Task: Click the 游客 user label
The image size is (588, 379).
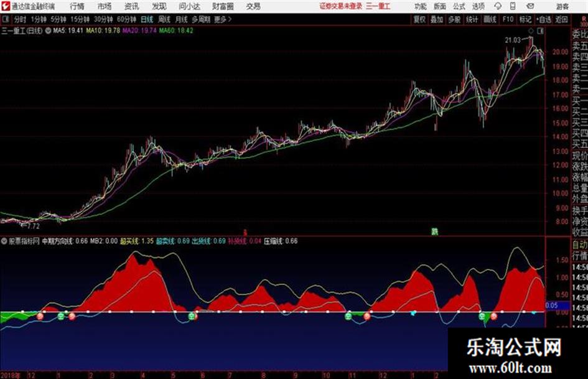Action: pyautogui.click(x=562, y=6)
